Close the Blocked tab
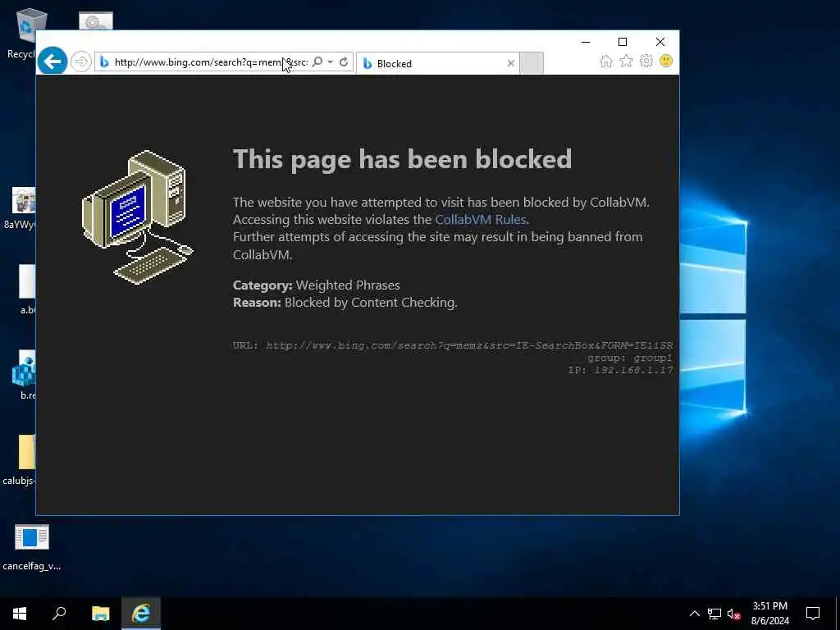The height and width of the screenshot is (630, 840). (511, 63)
